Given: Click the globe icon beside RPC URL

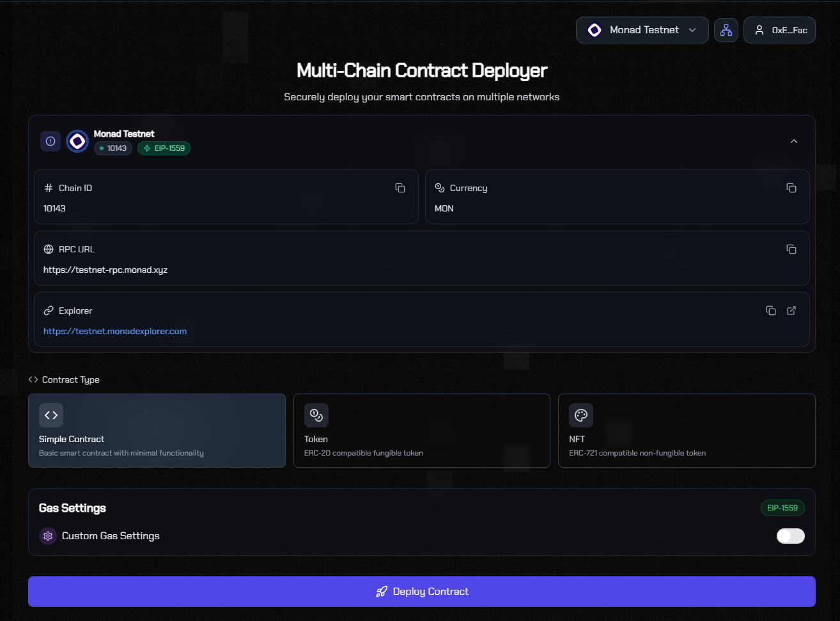Looking at the screenshot, I should tap(49, 249).
